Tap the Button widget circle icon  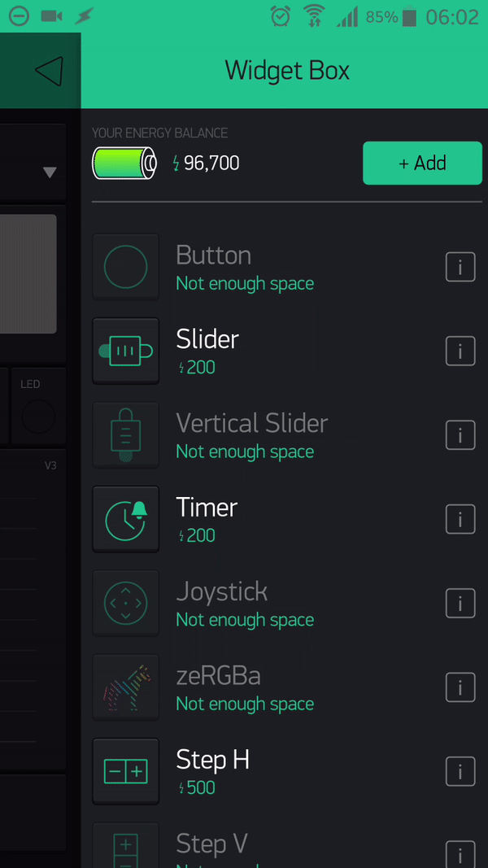(x=125, y=267)
